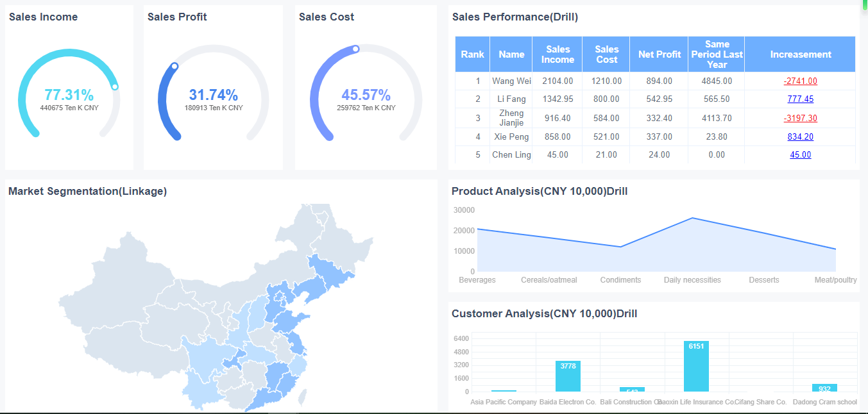Click the Cereals/oatmeal axis label
This screenshot has height=414, width=868.
click(549, 280)
